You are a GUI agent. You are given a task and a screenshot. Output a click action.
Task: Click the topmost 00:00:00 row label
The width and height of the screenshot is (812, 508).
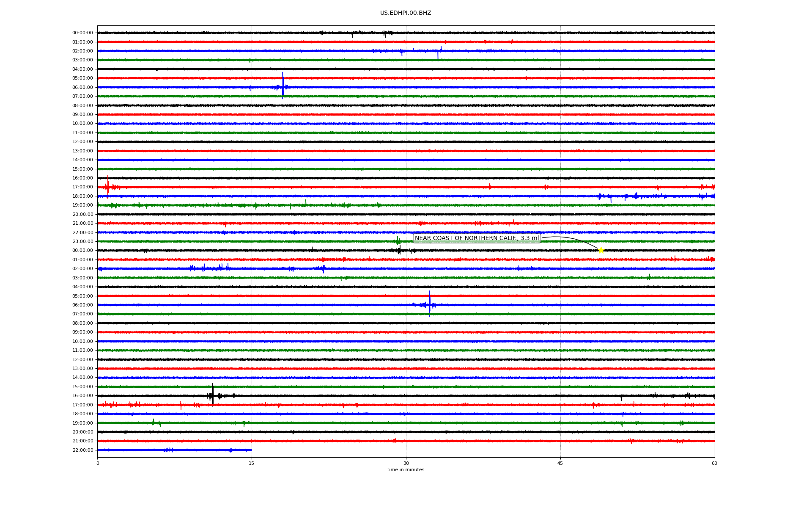tap(82, 33)
